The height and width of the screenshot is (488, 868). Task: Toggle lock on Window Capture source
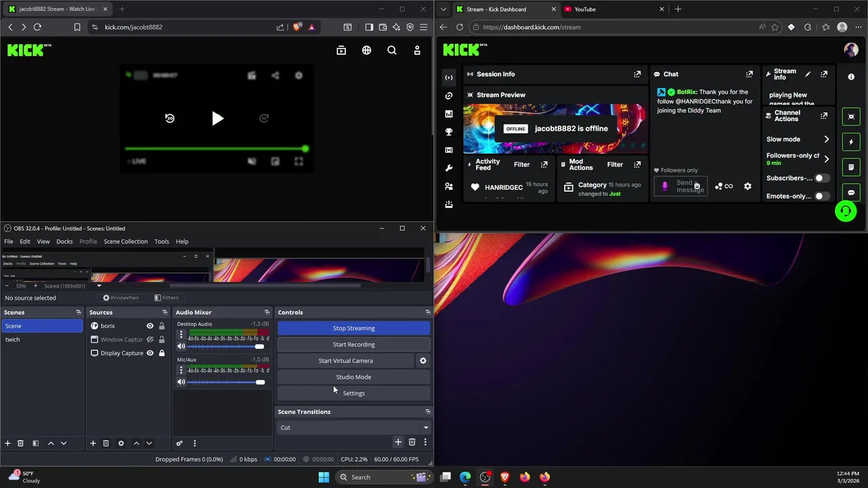pyautogui.click(x=161, y=340)
